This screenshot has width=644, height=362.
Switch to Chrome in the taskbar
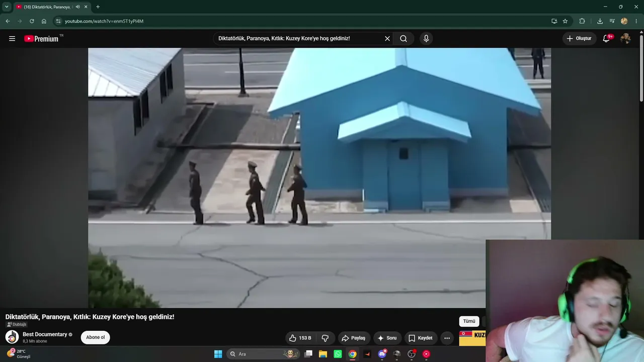(353, 354)
